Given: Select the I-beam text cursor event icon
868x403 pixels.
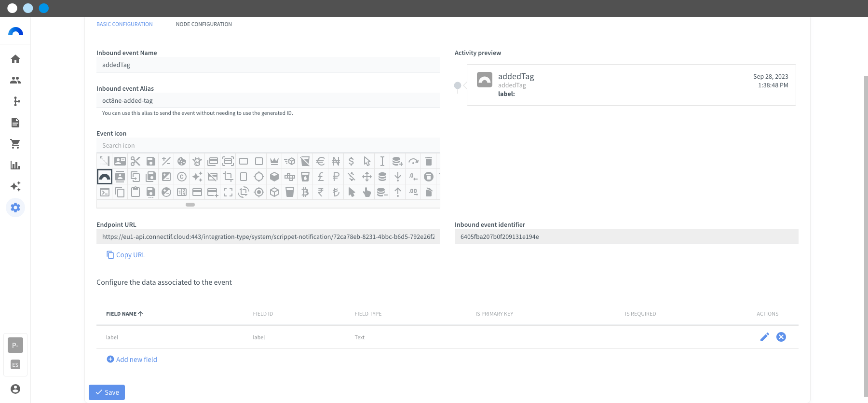Looking at the screenshot, I should pos(382,161).
